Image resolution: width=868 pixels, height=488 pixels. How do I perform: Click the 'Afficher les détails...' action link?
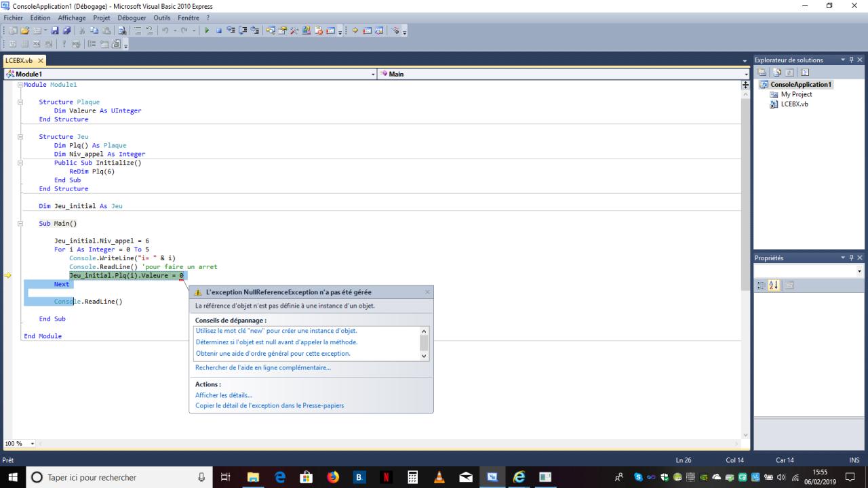[x=224, y=395]
